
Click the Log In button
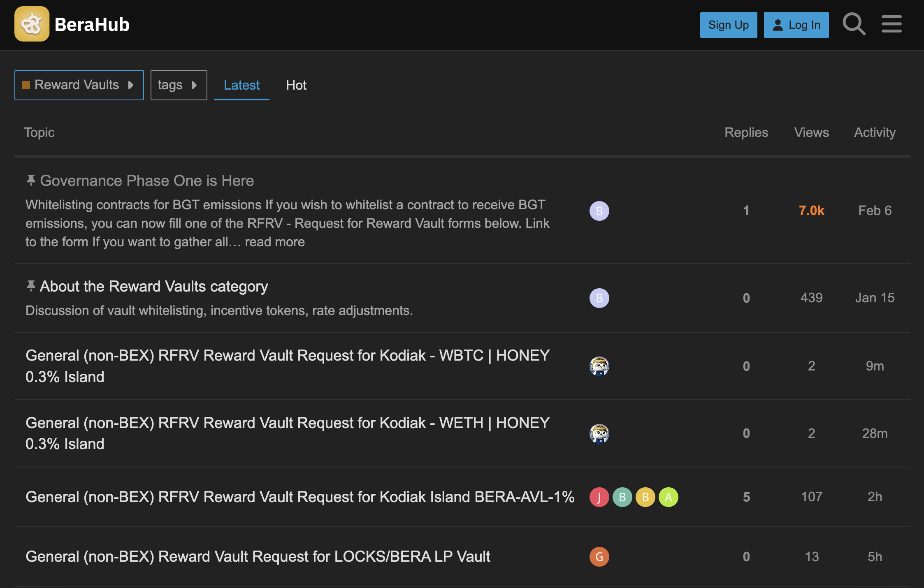click(796, 25)
